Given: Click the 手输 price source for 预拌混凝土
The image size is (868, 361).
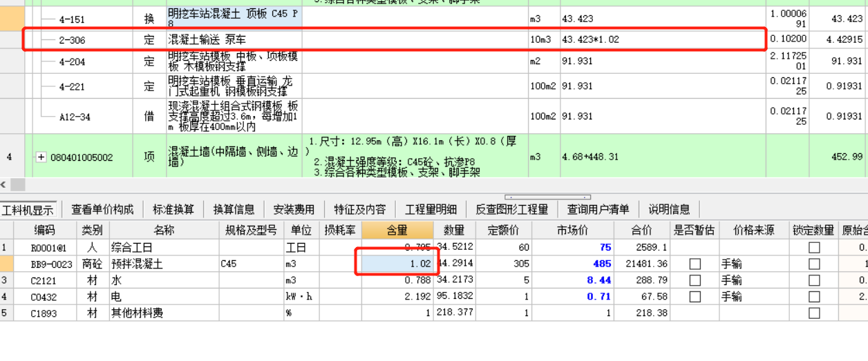Looking at the screenshot, I should coord(754,264).
